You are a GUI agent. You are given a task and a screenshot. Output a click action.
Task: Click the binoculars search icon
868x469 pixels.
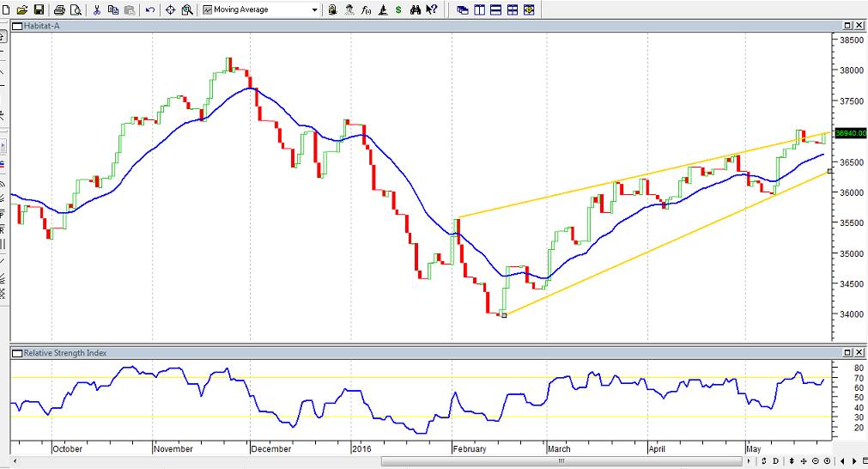pos(416,10)
